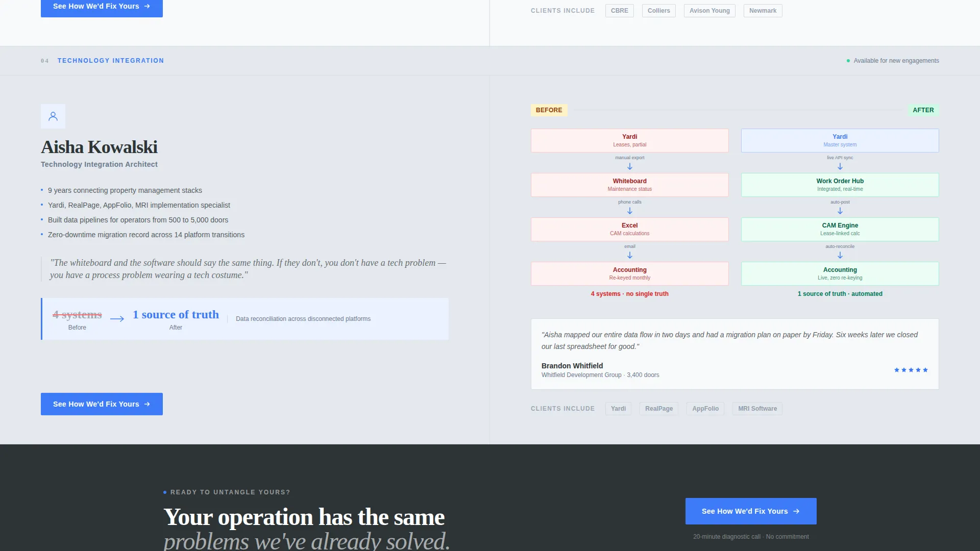This screenshot has width=980, height=551.
Task: Select the RealPage client tag
Action: [659, 409]
